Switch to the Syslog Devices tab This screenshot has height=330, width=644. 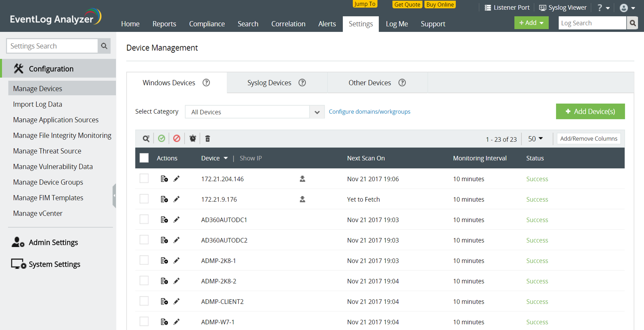277,82
